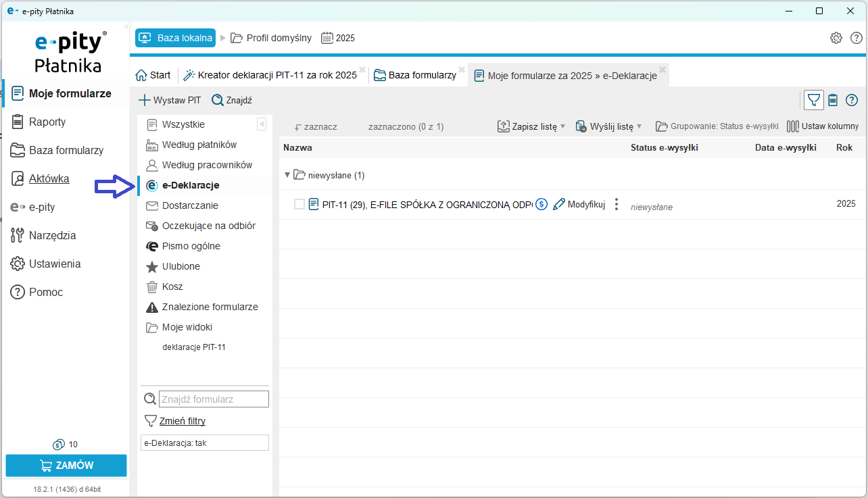Click the settings gear icon in top bar

pos(836,38)
